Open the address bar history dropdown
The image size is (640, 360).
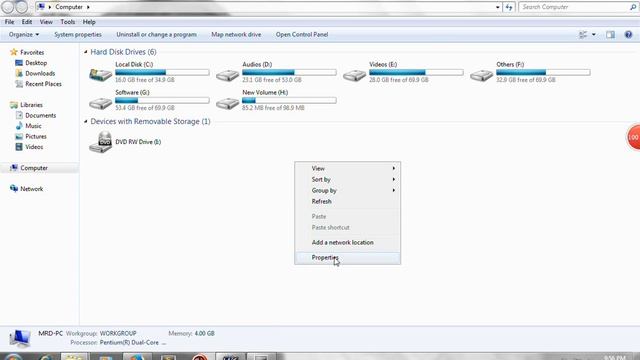pos(498,7)
